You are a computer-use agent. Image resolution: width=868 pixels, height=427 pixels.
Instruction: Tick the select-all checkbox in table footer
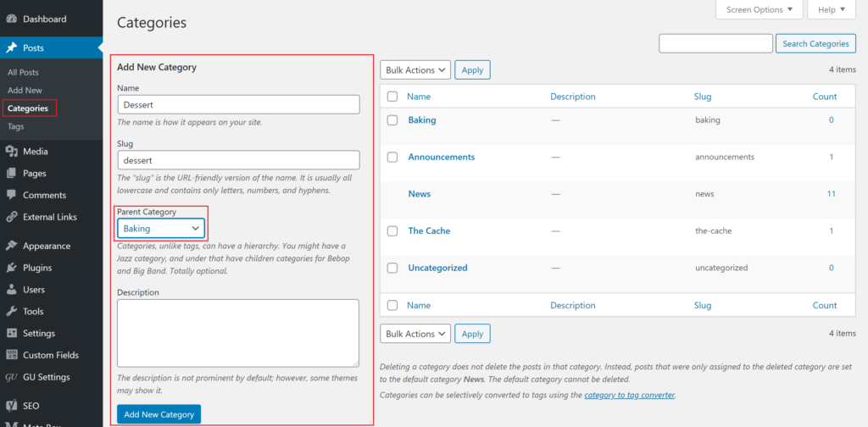(x=392, y=305)
